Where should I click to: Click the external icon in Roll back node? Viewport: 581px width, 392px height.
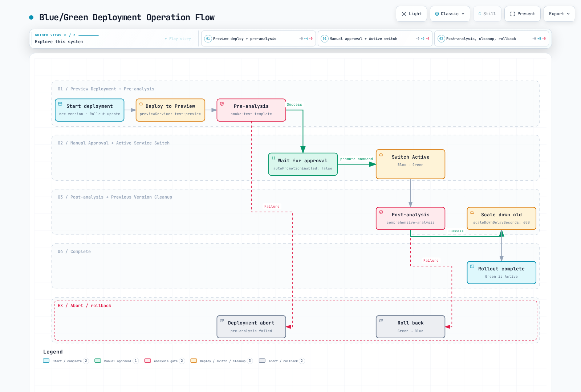coord(381,320)
